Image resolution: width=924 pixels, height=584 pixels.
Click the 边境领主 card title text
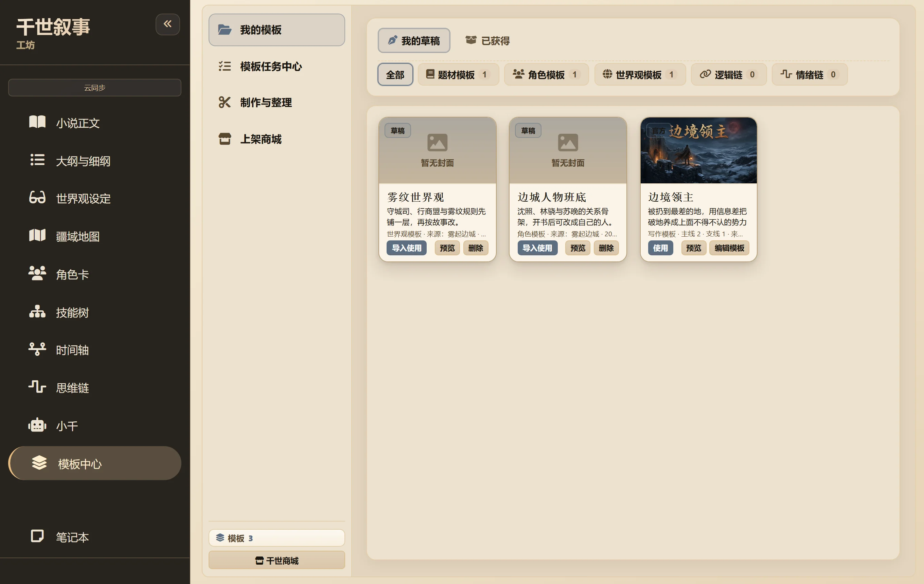coord(671,197)
